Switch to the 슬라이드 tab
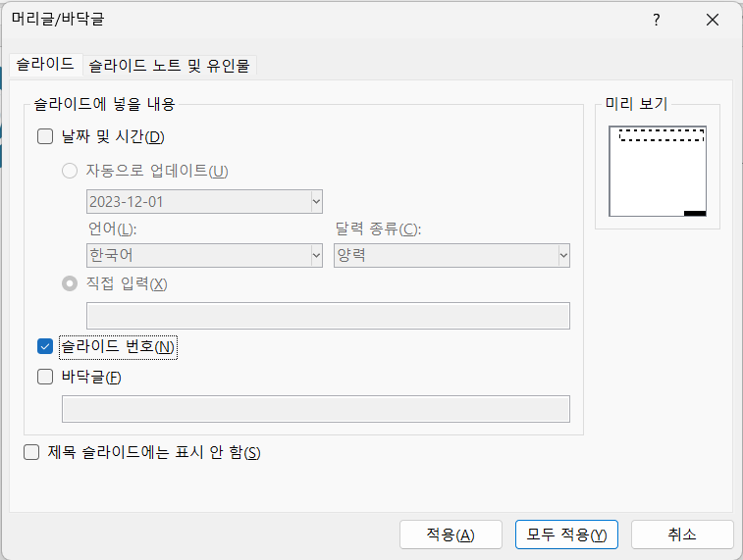Image resolution: width=743 pixels, height=560 pixels. click(x=45, y=64)
